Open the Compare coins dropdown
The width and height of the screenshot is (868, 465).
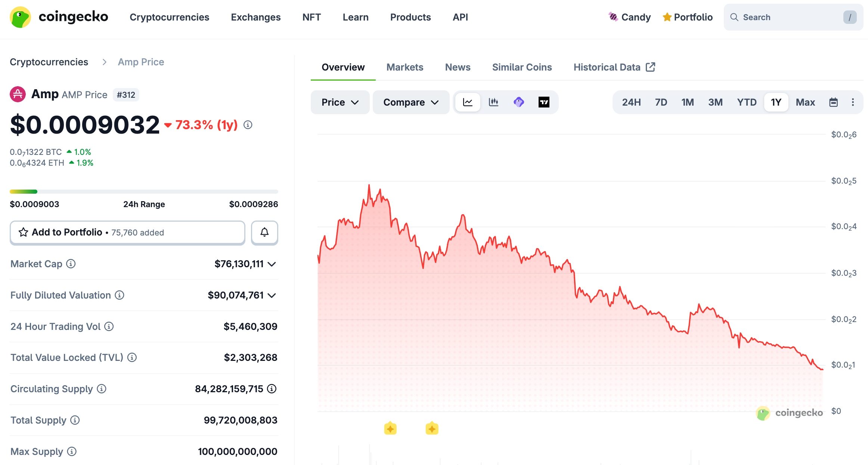point(410,102)
